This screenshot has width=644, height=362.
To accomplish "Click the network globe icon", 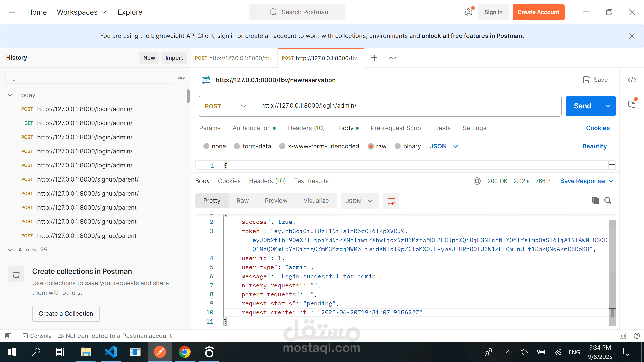I will pyautogui.click(x=477, y=181).
